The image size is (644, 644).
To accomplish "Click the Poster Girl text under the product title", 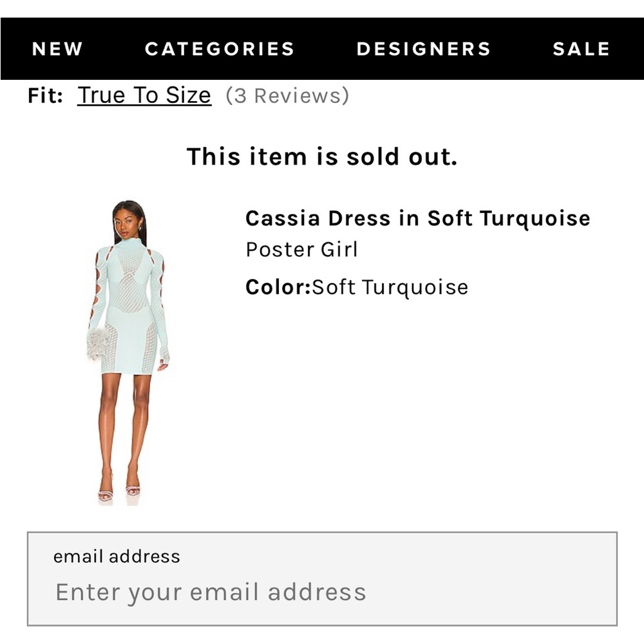I will 301,249.
